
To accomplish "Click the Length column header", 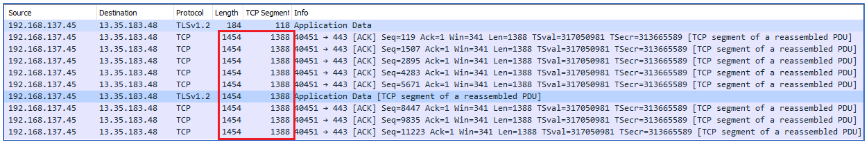I will pyautogui.click(x=226, y=13).
